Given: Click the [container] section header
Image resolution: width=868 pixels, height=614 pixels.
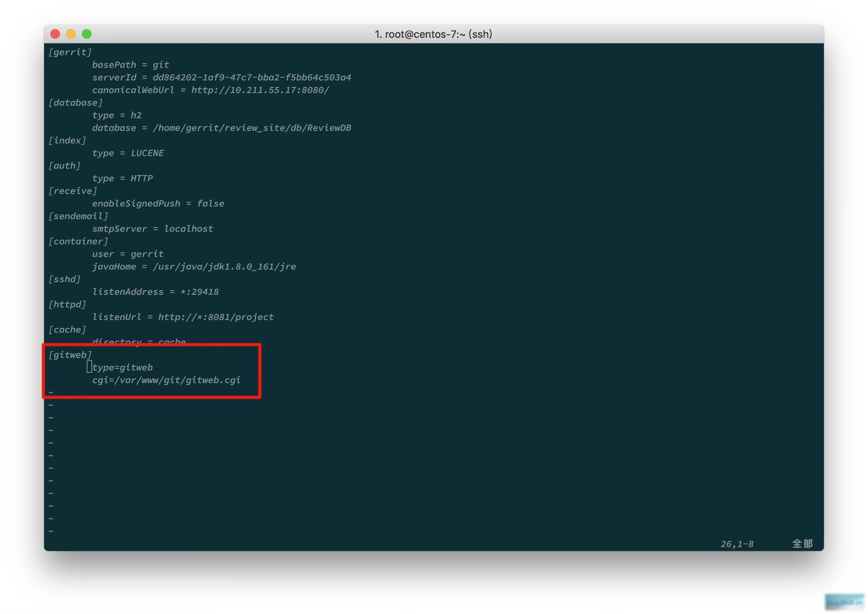Looking at the screenshot, I should [x=78, y=242].
